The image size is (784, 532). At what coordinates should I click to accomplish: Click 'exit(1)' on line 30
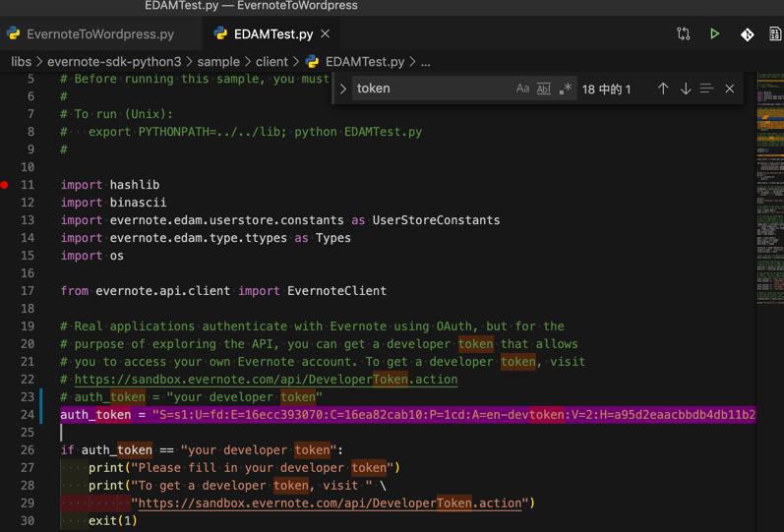112,521
